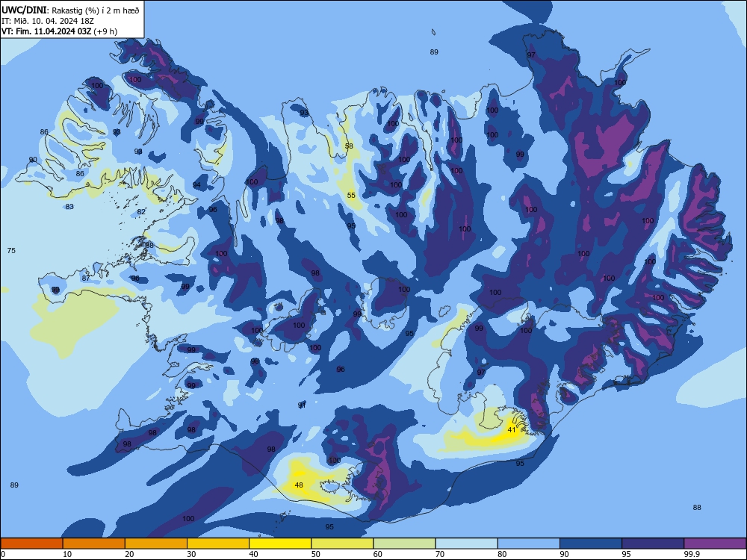Click the title 'UWC/DINI: Rakastig (%) í 2 m hæð'
This screenshot has height=560, width=747.
(x=70, y=10)
